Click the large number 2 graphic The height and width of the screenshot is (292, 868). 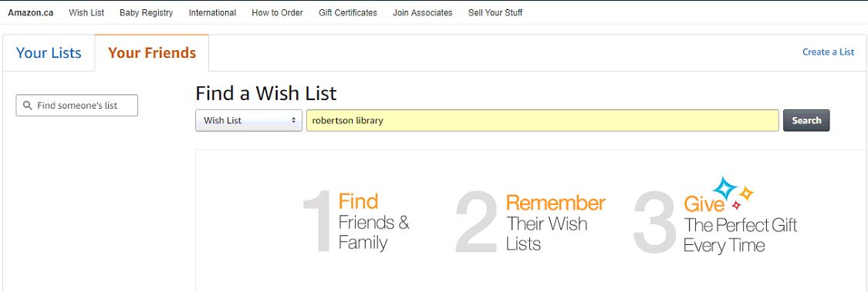pyautogui.click(x=477, y=221)
